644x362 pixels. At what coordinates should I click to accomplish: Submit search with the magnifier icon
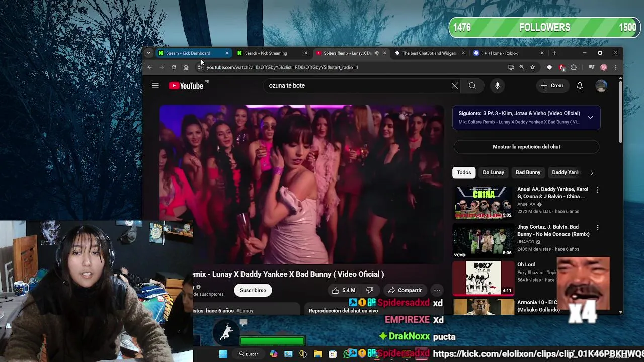click(x=472, y=86)
